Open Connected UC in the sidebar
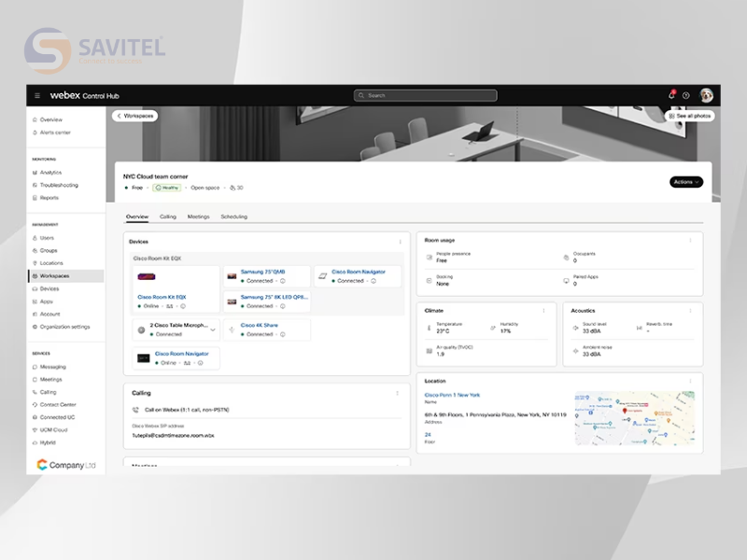This screenshot has height=560, width=747. [x=57, y=417]
